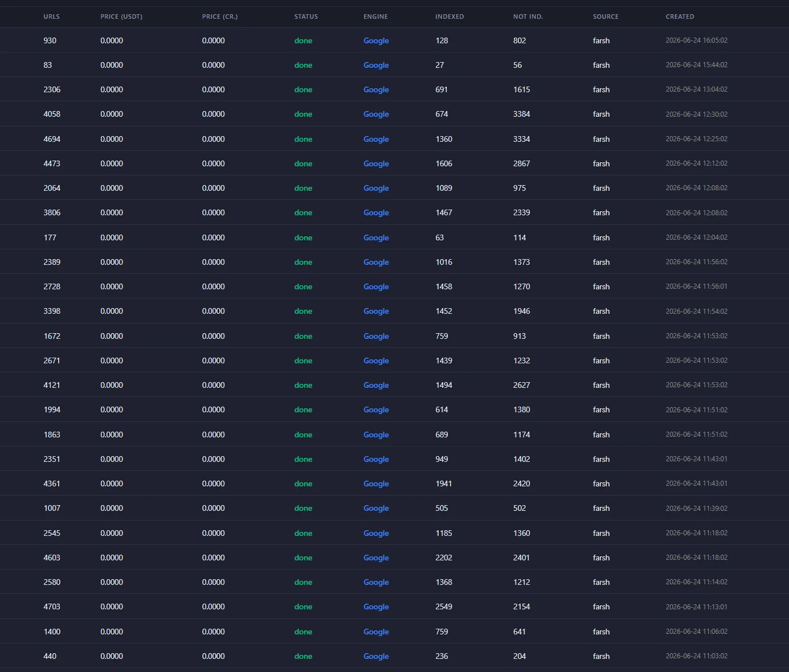Click the CREATED column header
The height and width of the screenshot is (672, 789).
(x=680, y=17)
